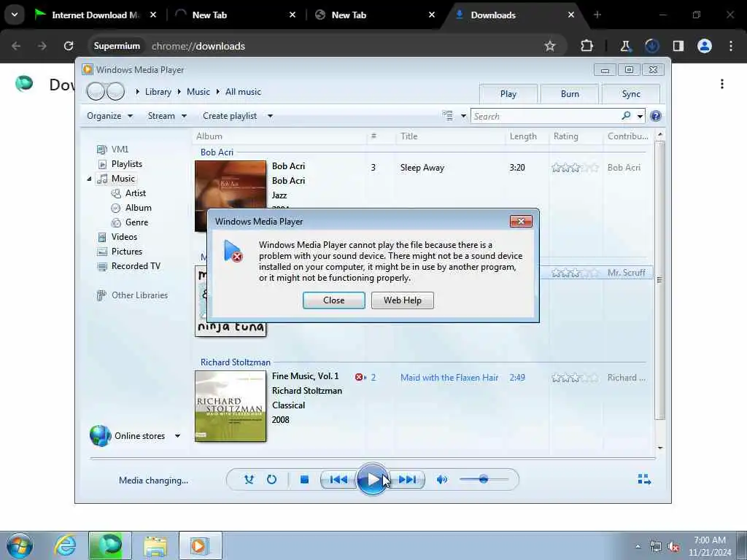Sort by the Album column header
747x560 pixels.
(x=209, y=136)
